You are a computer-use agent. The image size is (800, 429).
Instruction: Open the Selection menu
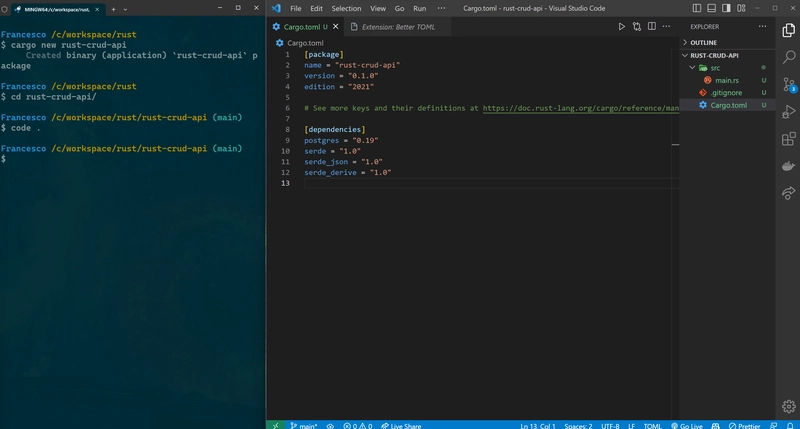pyautogui.click(x=346, y=8)
